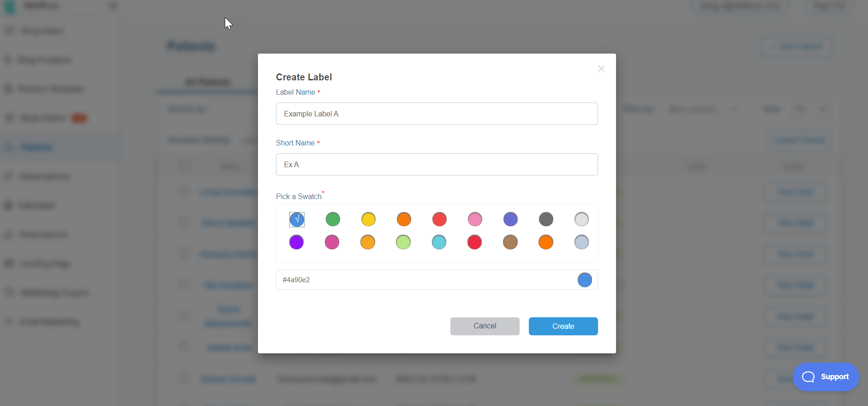
Task: Choose the teal cyan swatch
Action: (439, 242)
